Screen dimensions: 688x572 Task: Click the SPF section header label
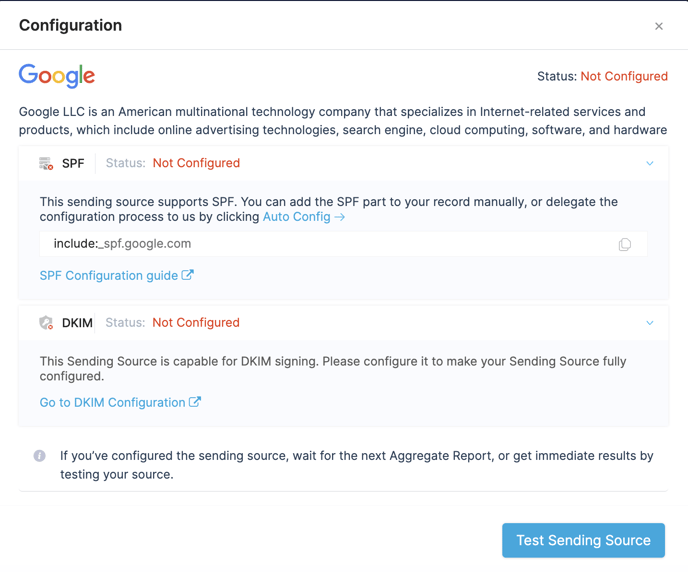pyautogui.click(x=73, y=164)
